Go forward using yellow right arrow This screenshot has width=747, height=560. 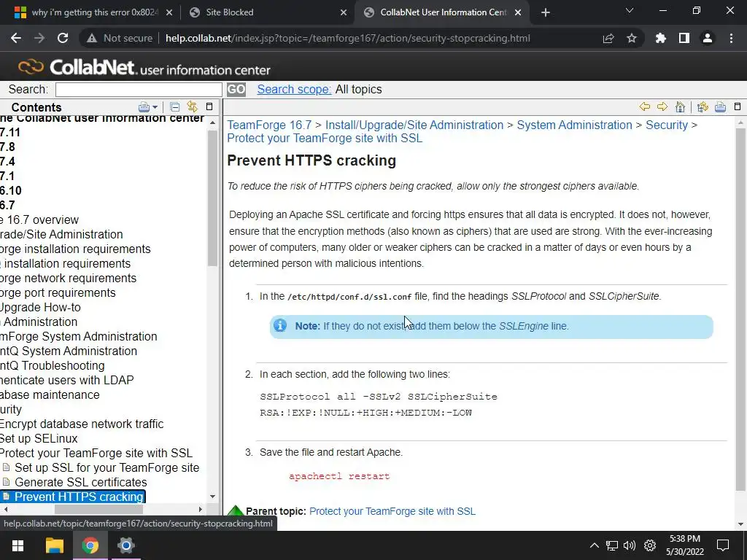[662, 106]
